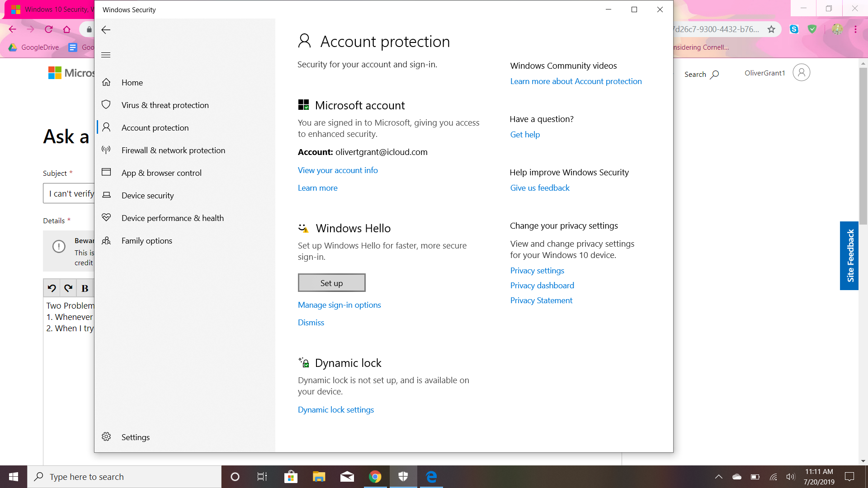Image resolution: width=868 pixels, height=488 pixels.
Task: Reload the Chrome page
Action: tap(48, 29)
